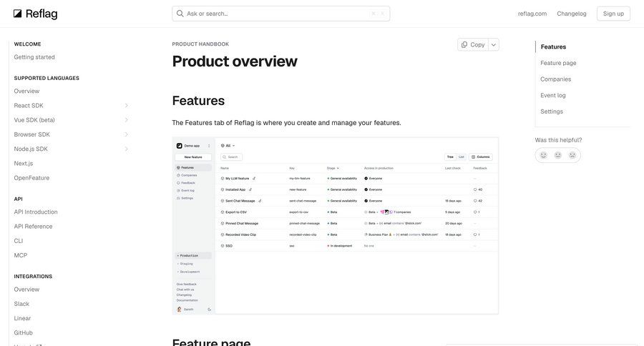
Task: Open the MCP docs page
Action: click(x=21, y=255)
